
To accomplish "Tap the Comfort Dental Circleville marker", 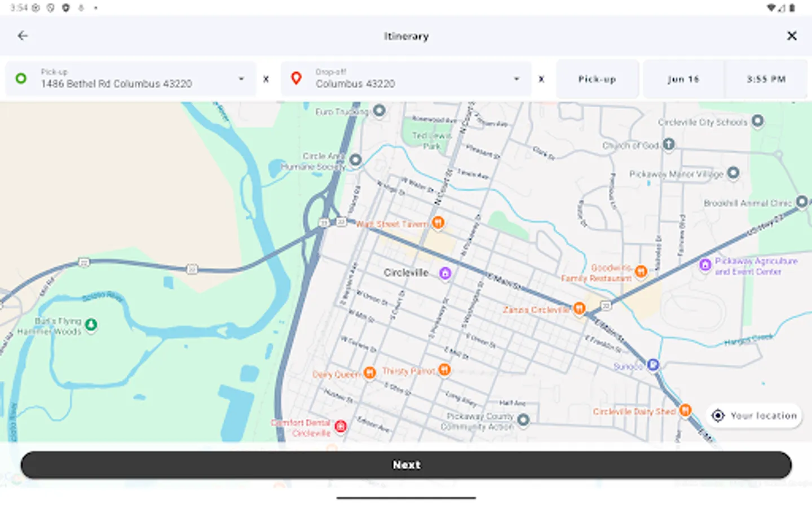I will tap(340, 427).
